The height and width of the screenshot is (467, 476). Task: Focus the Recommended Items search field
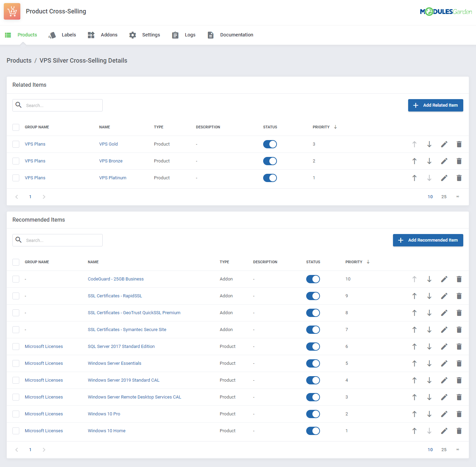[x=58, y=240]
